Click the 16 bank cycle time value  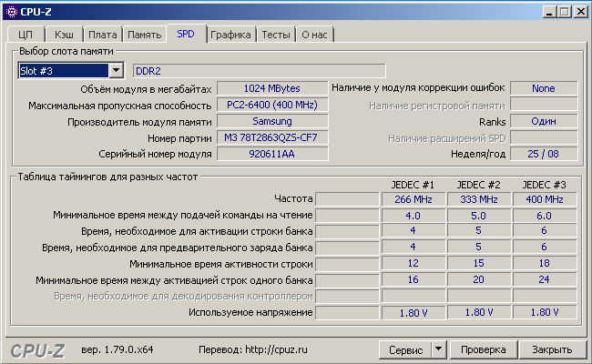tap(413, 279)
